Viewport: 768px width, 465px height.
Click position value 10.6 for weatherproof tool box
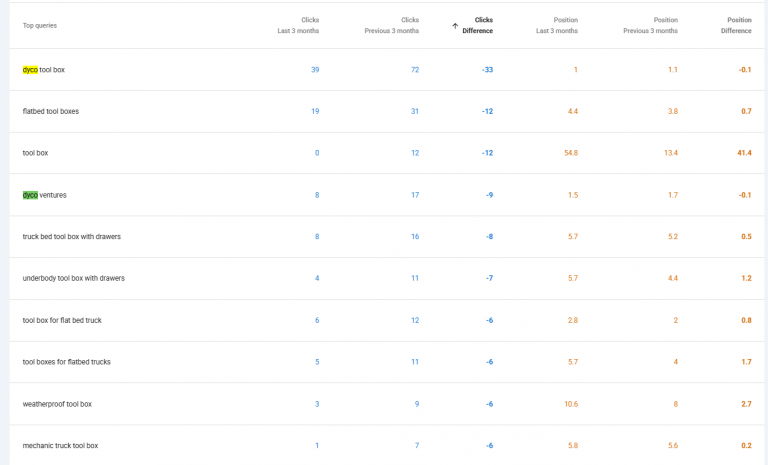pyautogui.click(x=571, y=404)
